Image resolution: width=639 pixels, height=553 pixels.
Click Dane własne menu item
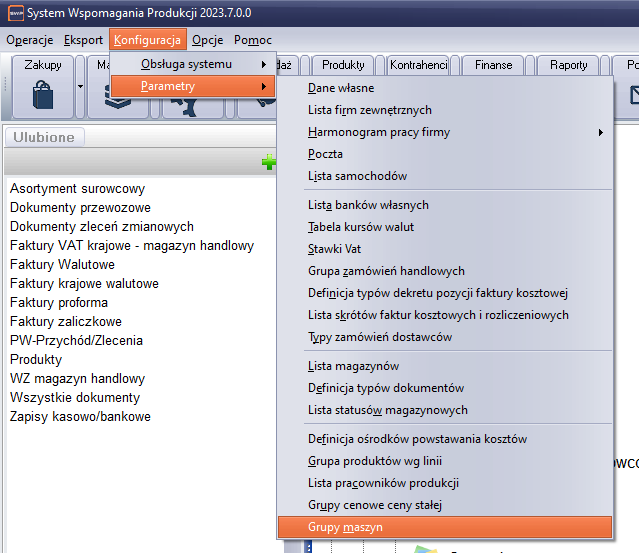pyautogui.click(x=341, y=88)
